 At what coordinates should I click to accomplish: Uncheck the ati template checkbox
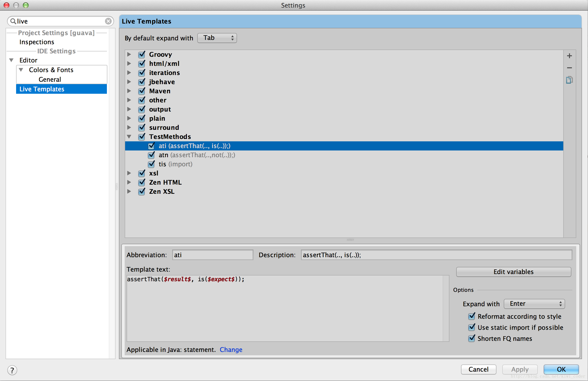(152, 146)
